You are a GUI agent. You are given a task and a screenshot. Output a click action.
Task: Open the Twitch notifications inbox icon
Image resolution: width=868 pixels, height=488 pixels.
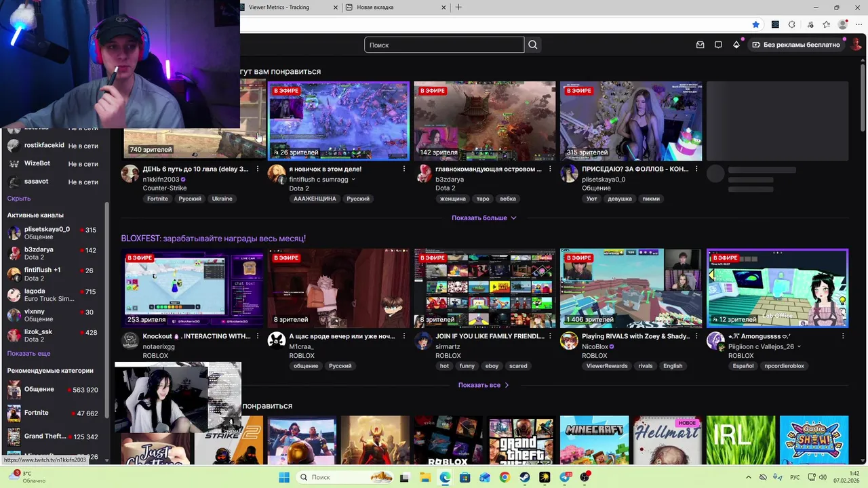701,45
